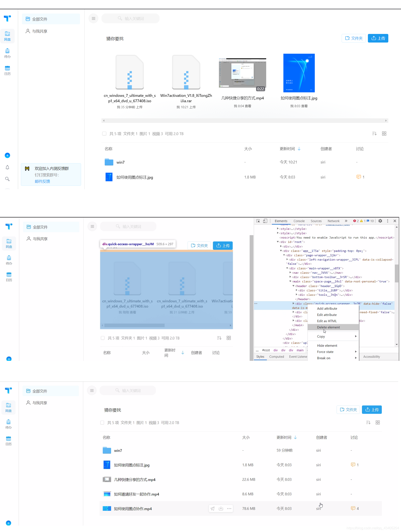Click hamburger menu icon next to DevTools page search
Image resolution: width=401 pixels, height=532 pixels.
(x=92, y=227)
